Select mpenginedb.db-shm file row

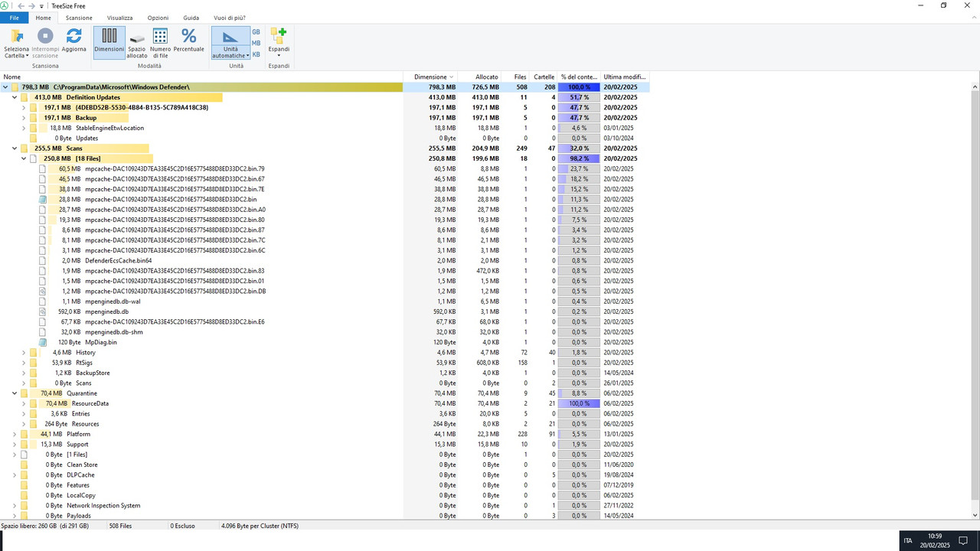[x=325, y=332]
